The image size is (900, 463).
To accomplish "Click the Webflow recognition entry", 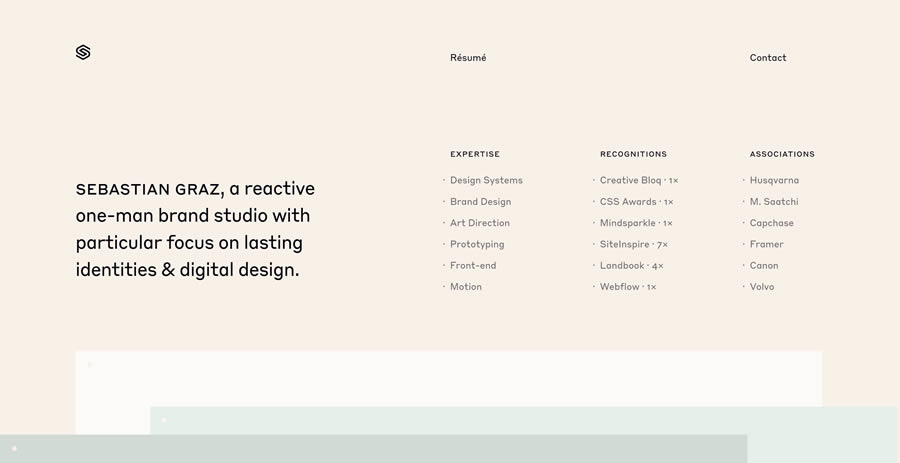I will click(x=628, y=287).
